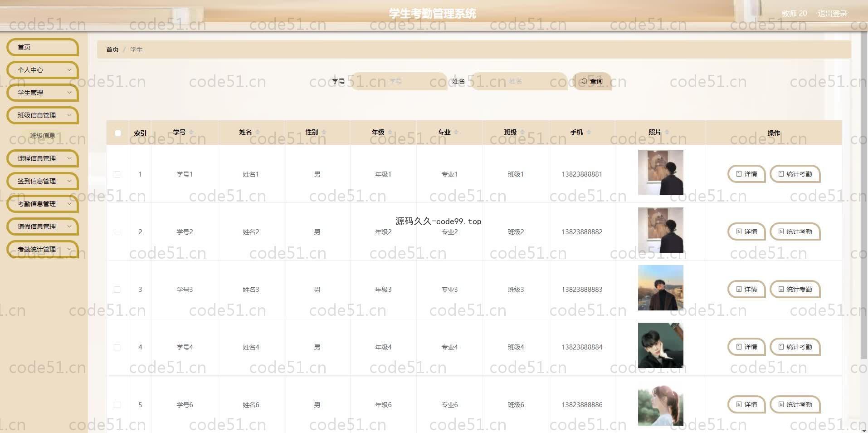View photo thumbnail of 姓名2
Screen dimensions: 868x433
point(660,230)
